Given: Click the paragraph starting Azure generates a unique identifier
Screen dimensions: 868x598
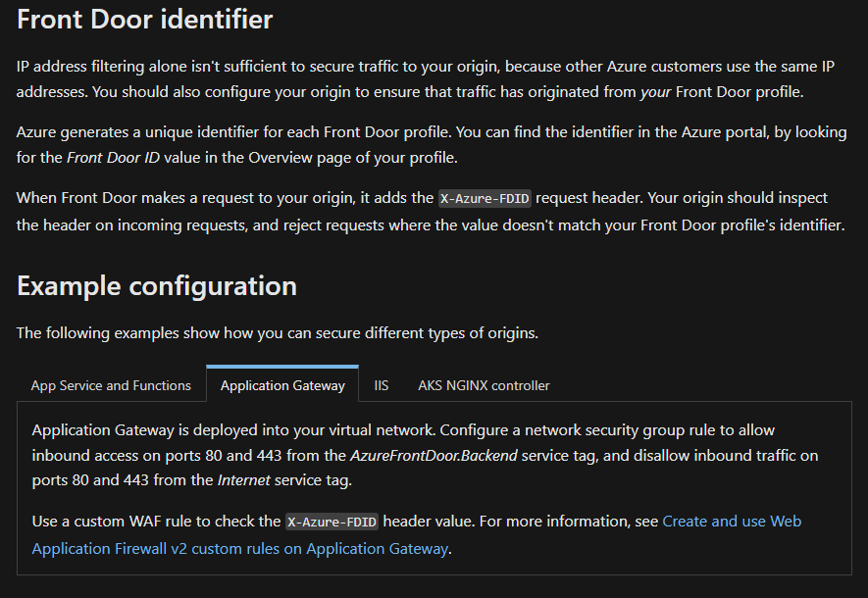Looking at the screenshot, I should (x=432, y=145).
